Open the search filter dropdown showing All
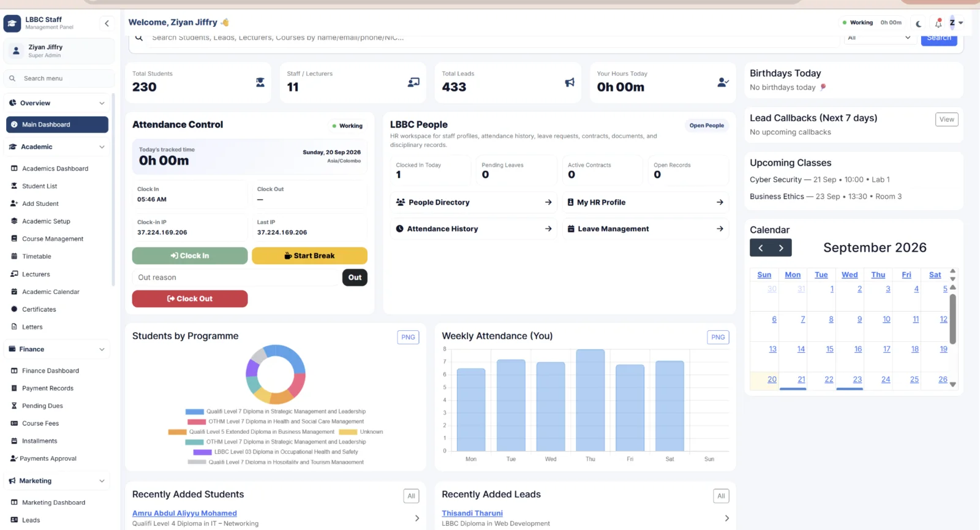Screen dimensions: 980x530 (x=879, y=37)
